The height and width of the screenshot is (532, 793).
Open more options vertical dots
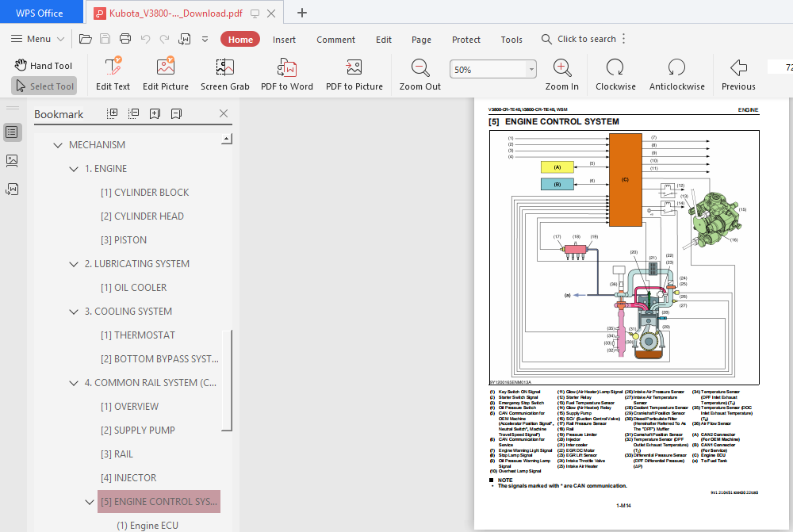tap(624, 39)
